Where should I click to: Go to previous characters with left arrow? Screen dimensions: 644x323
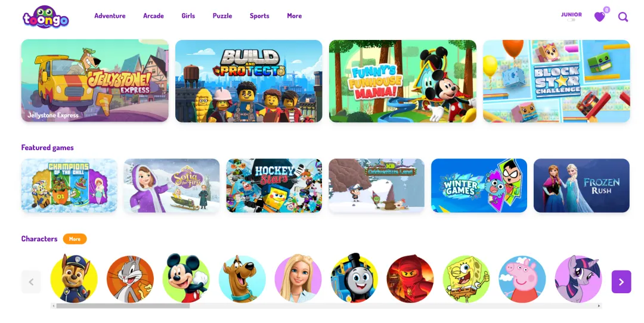tap(31, 281)
